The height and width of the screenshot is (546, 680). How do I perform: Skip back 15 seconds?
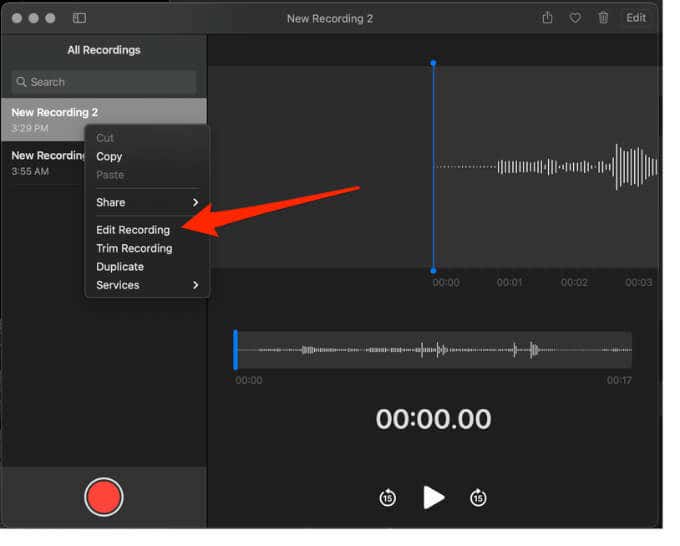point(388,498)
